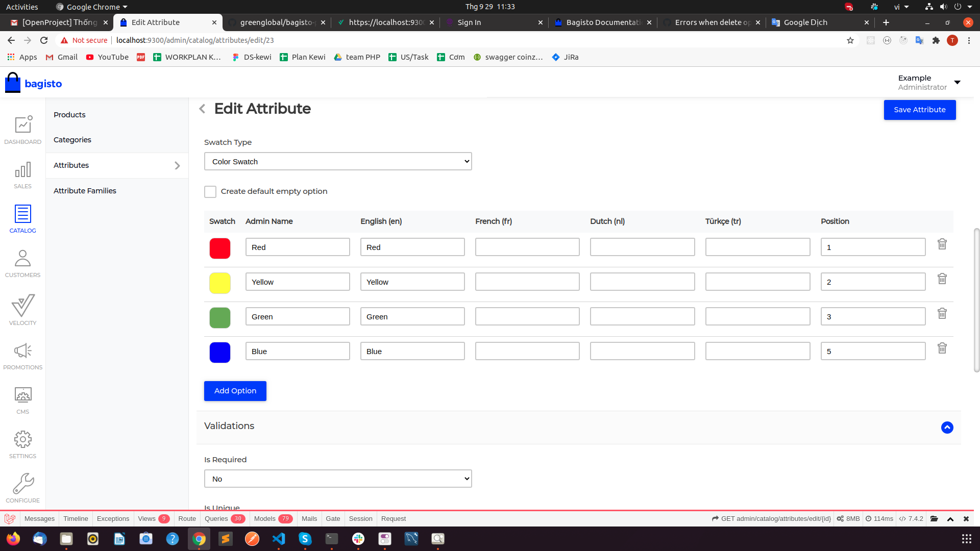980x551 pixels.
Task: Delete the Yellow option row
Action: tap(942, 279)
